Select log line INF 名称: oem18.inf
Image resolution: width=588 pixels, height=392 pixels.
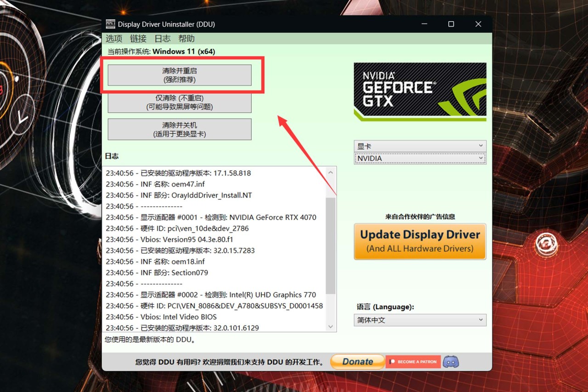click(x=155, y=261)
